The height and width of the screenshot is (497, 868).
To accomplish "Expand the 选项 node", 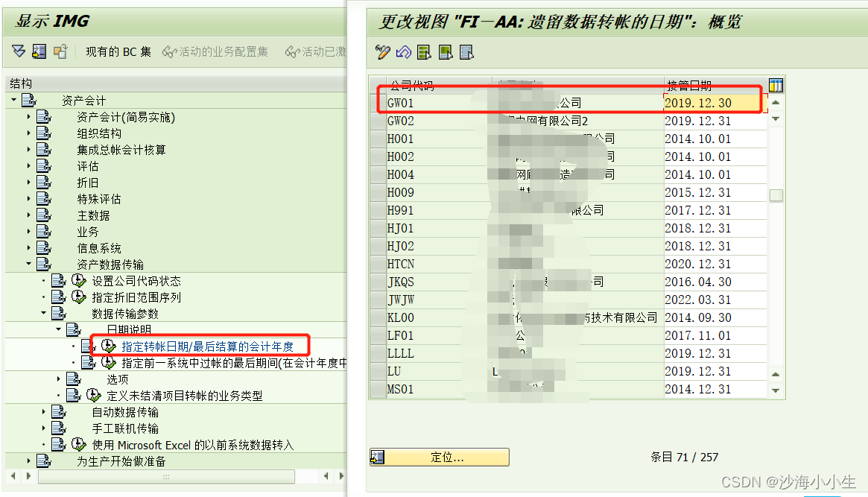I will click(59, 379).
